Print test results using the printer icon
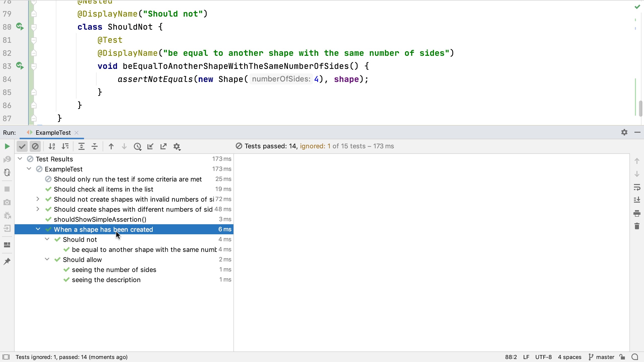Image resolution: width=644 pixels, height=362 pixels. [x=637, y=213]
